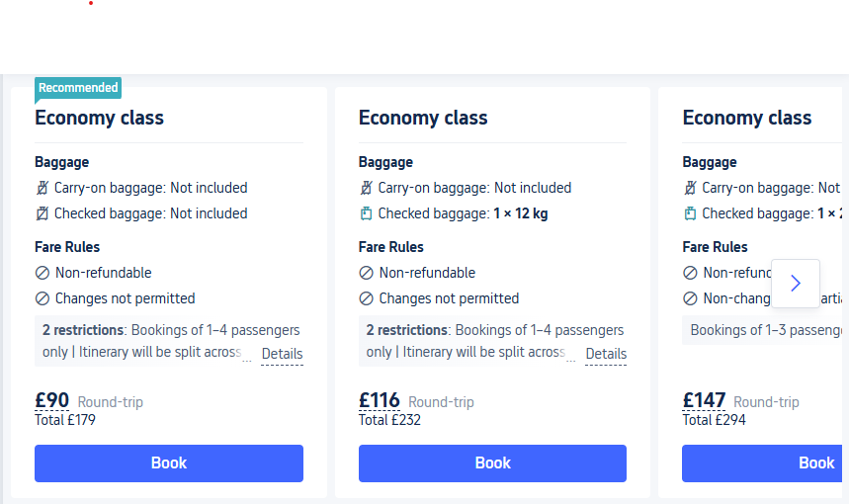This screenshot has width=849, height=504.
Task: Click checked baggage not-included icon, first card
Action: (x=42, y=213)
